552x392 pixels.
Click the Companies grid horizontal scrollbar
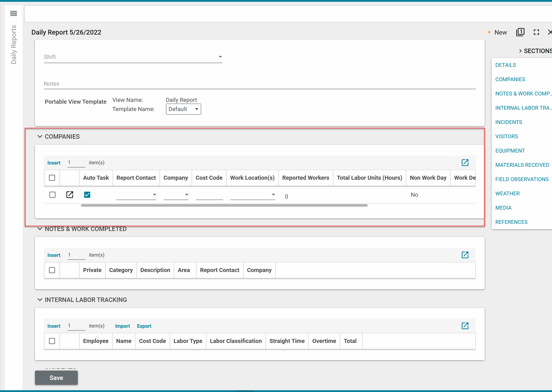click(224, 205)
